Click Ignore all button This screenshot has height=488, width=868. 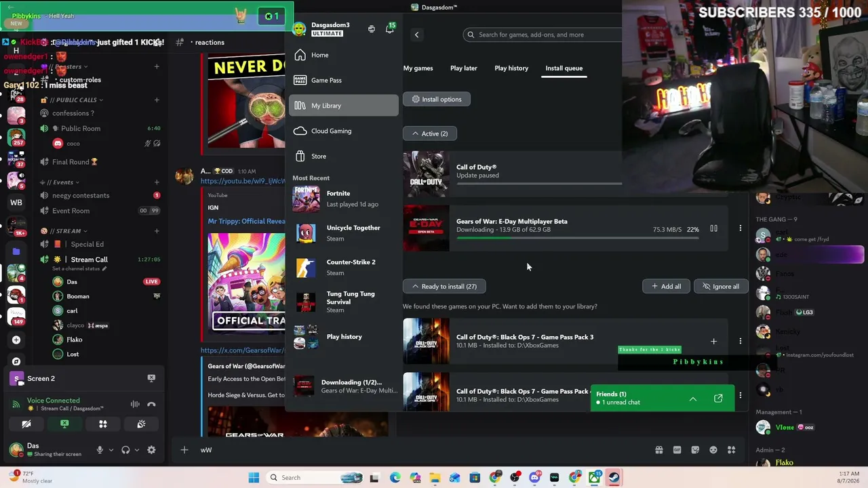pyautogui.click(x=721, y=286)
